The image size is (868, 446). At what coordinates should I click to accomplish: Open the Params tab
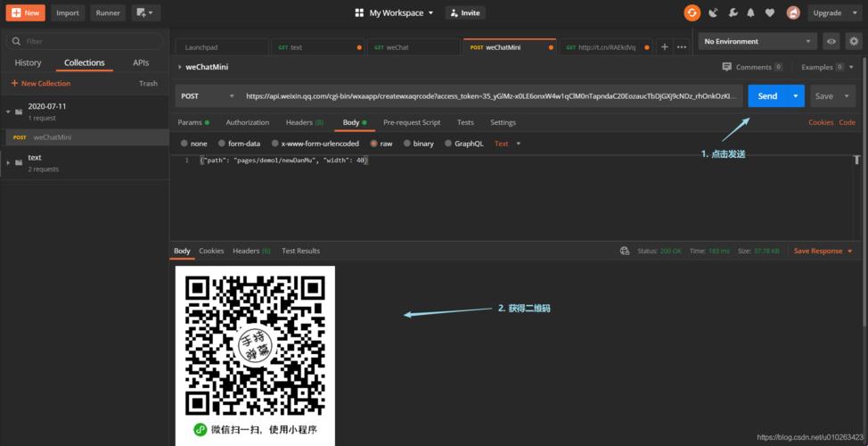tap(193, 122)
